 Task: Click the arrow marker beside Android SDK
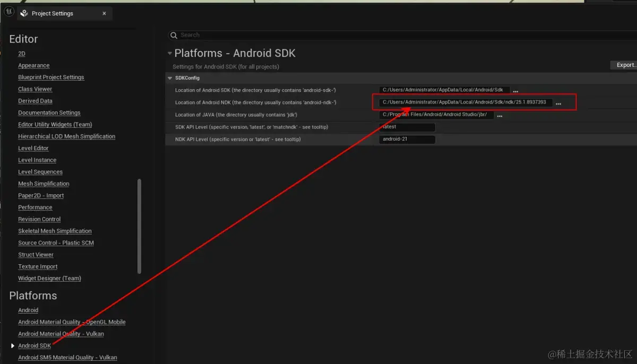pyautogui.click(x=13, y=345)
